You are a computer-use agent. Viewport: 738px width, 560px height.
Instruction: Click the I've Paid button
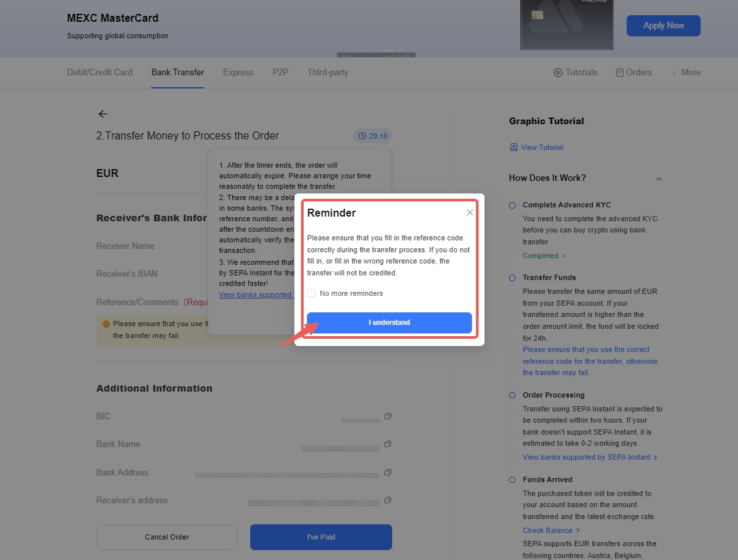click(321, 537)
